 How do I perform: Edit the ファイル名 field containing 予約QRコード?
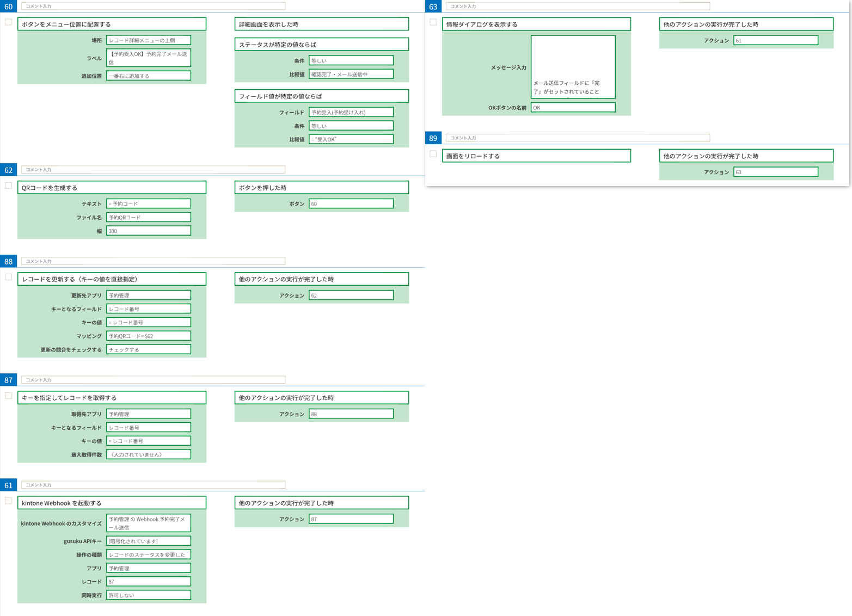(x=149, y=218)
